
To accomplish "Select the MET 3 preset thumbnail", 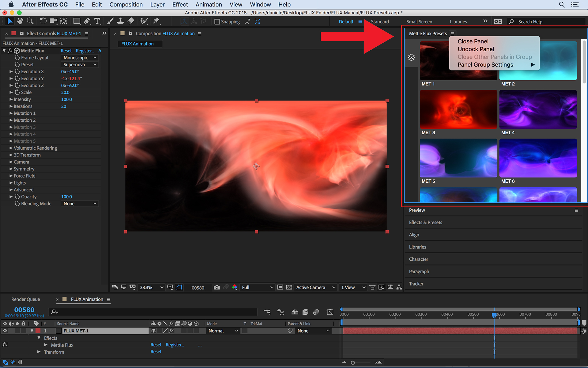I will (x=458, y=109).
